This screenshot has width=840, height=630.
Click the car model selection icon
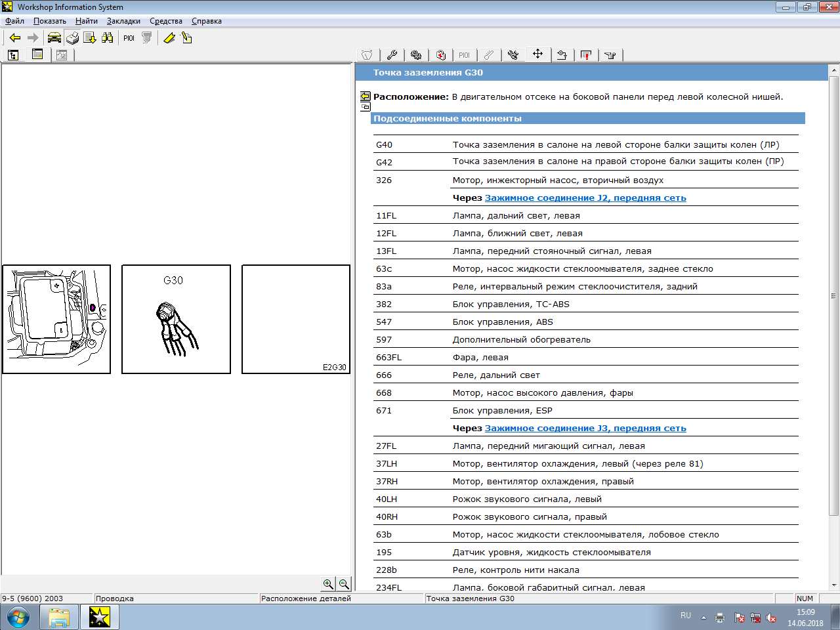coord(54,38)
